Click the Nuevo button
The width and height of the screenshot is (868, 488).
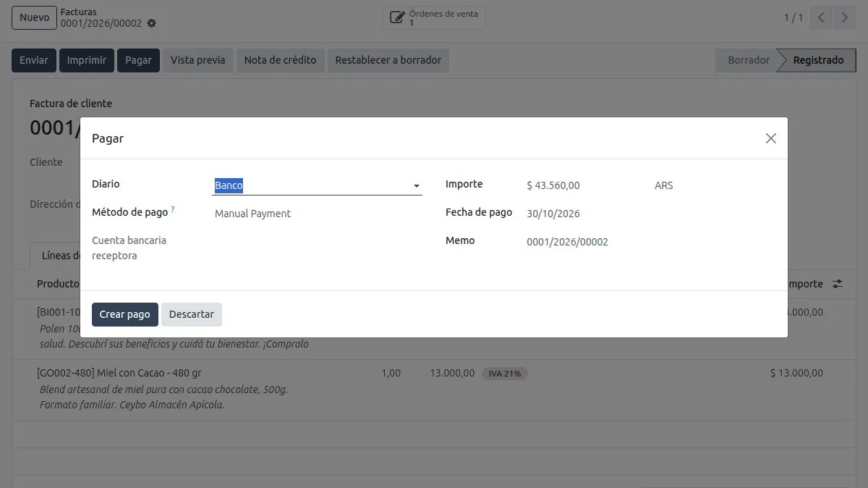[34, 17]
